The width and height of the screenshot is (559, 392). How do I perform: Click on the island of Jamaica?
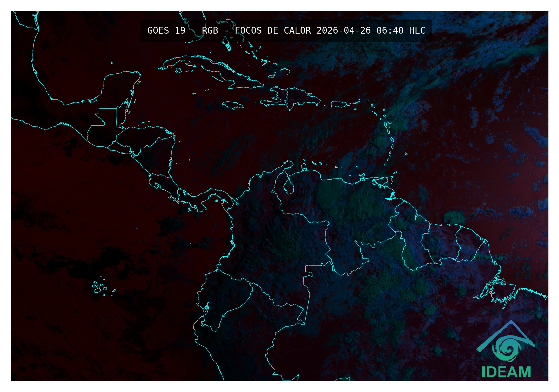pos(232,105)
